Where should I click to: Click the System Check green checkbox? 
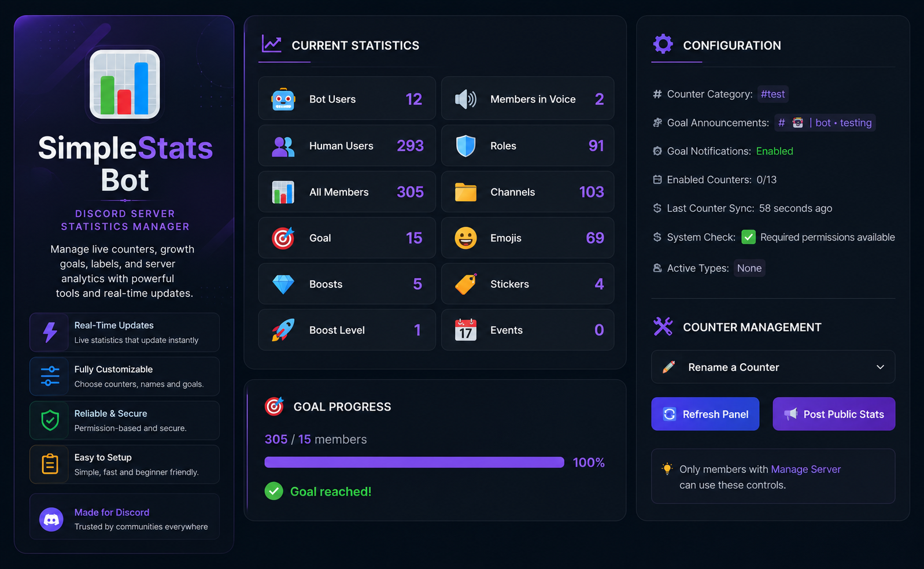(x=749, y=237)
